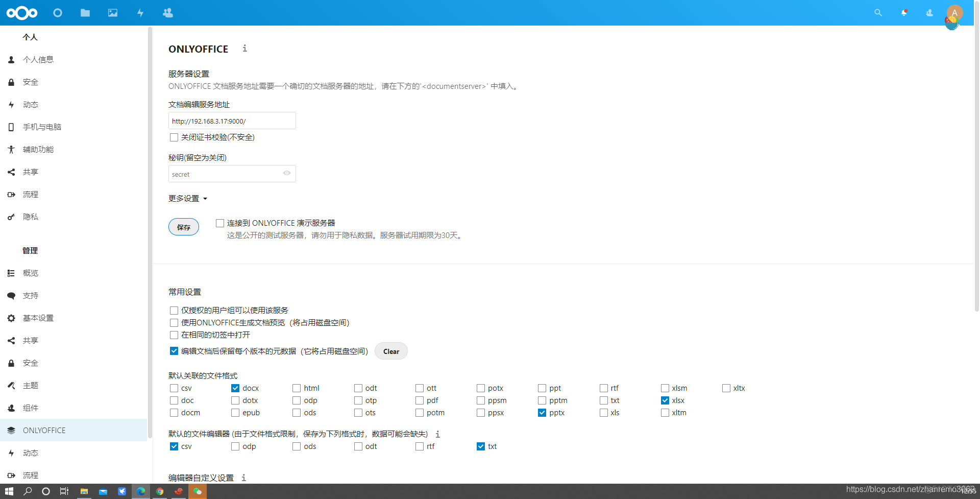The image size is (980, 499).
Task: Open Mail app from the taskbar
Action: (x=103, y=491)
